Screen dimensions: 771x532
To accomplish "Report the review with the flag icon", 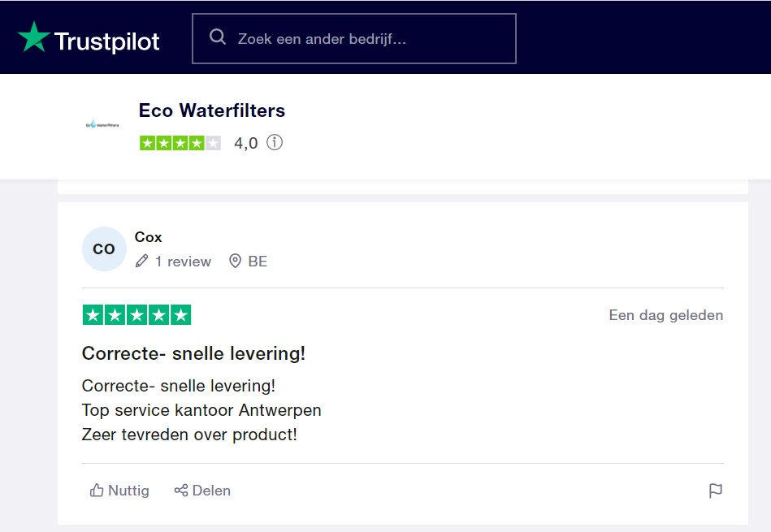I will 715,491.
